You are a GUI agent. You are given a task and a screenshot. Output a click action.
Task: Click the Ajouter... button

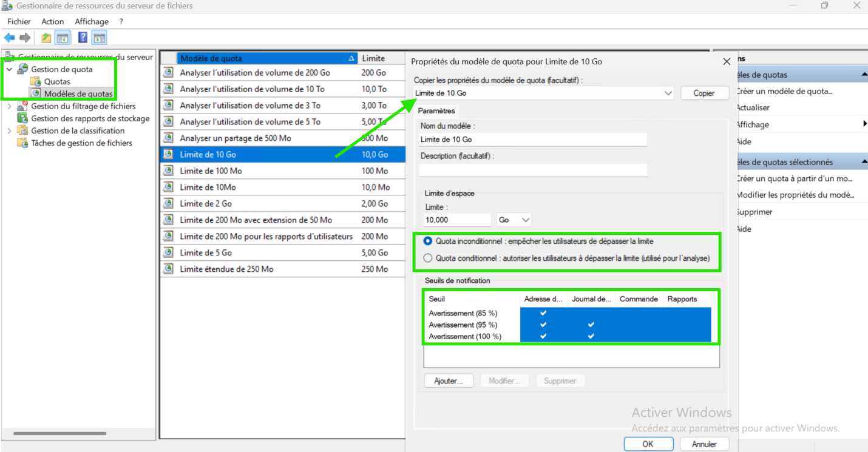pos(449,381)
